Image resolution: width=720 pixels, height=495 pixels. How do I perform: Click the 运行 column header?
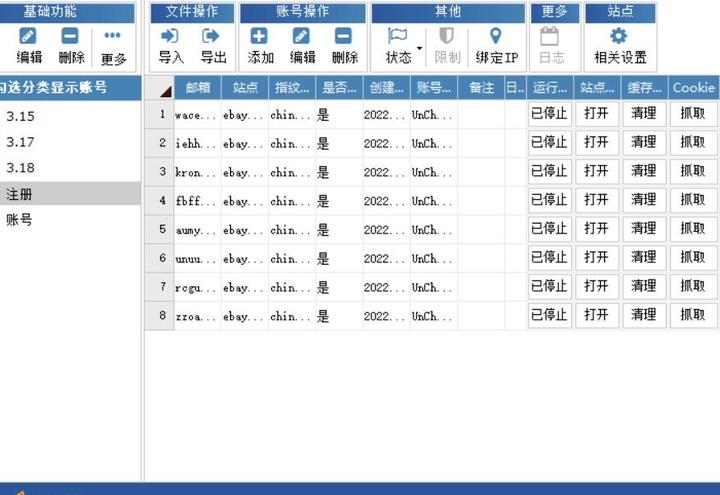pyautogui.click(x=550, y=88)
